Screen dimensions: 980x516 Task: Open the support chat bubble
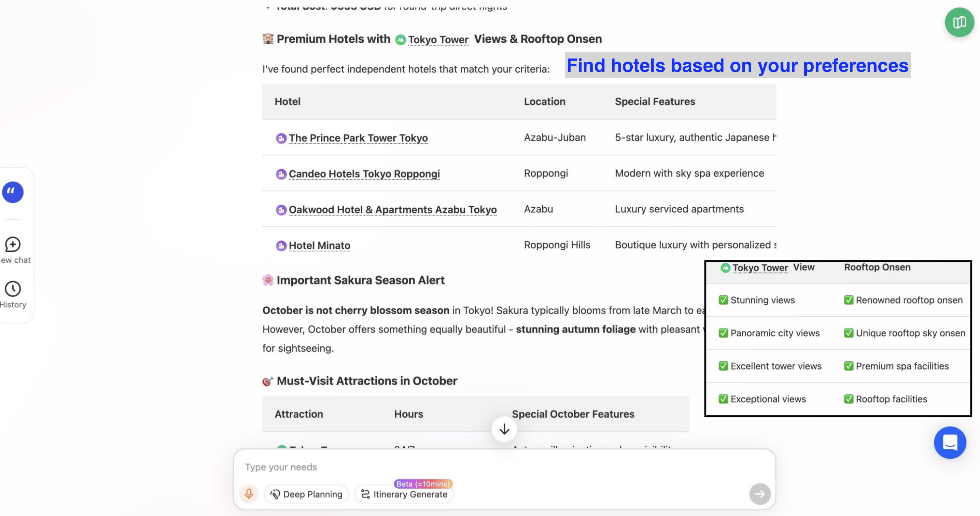coord(950,442)
